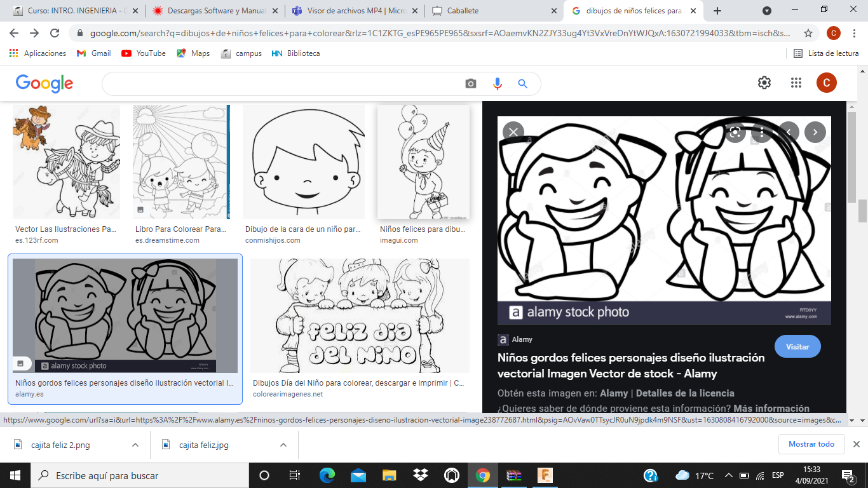Open Google quick settings gear

pos(764,83)
